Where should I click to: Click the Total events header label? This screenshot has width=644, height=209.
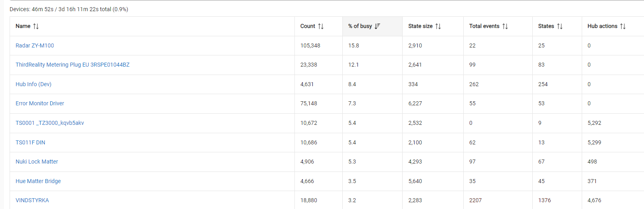point(484,26)
